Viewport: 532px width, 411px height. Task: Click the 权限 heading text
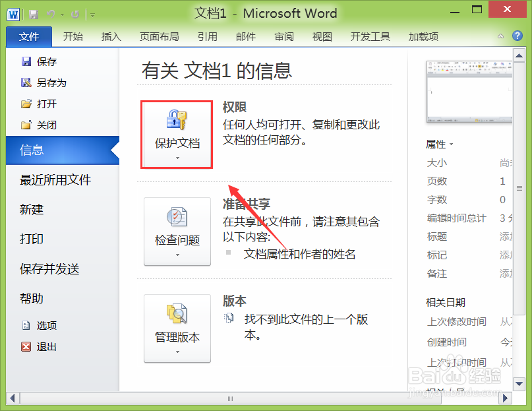click(235, 107)
